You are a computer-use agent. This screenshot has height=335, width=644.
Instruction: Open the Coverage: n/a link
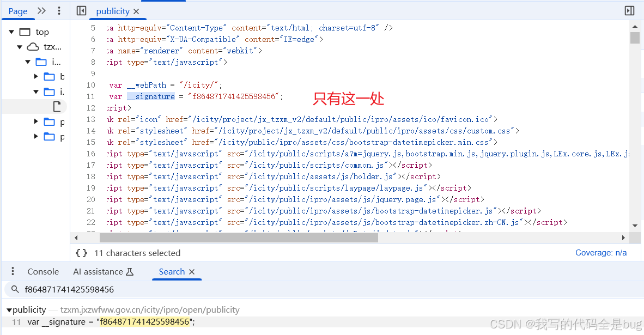(x=601, y=253)
